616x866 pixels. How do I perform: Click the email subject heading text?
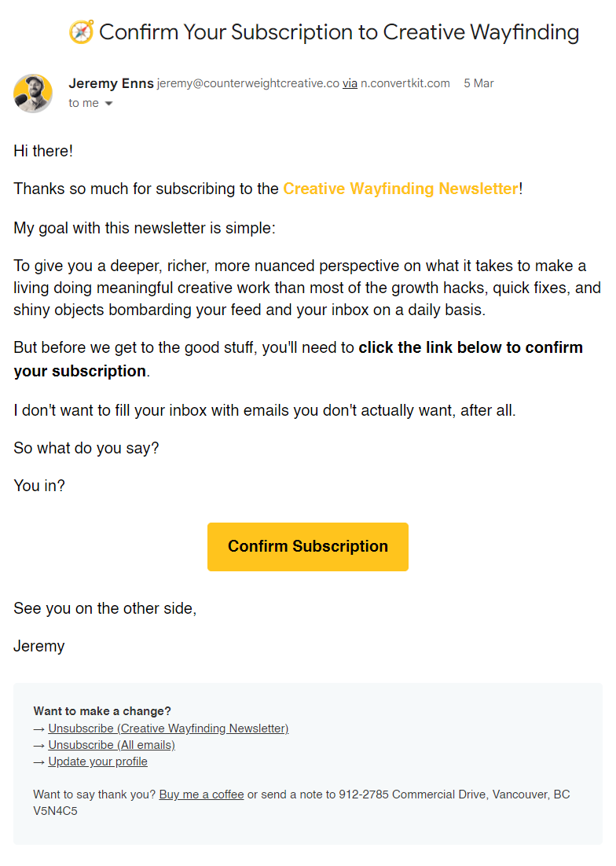point(339,32)
